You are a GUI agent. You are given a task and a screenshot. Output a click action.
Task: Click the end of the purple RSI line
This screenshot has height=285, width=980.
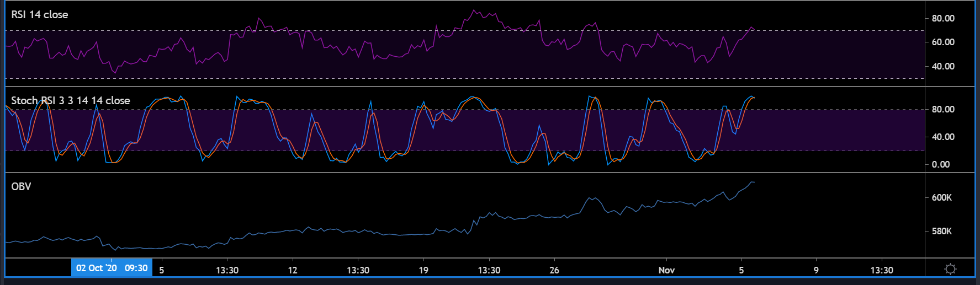pos(754,29)
